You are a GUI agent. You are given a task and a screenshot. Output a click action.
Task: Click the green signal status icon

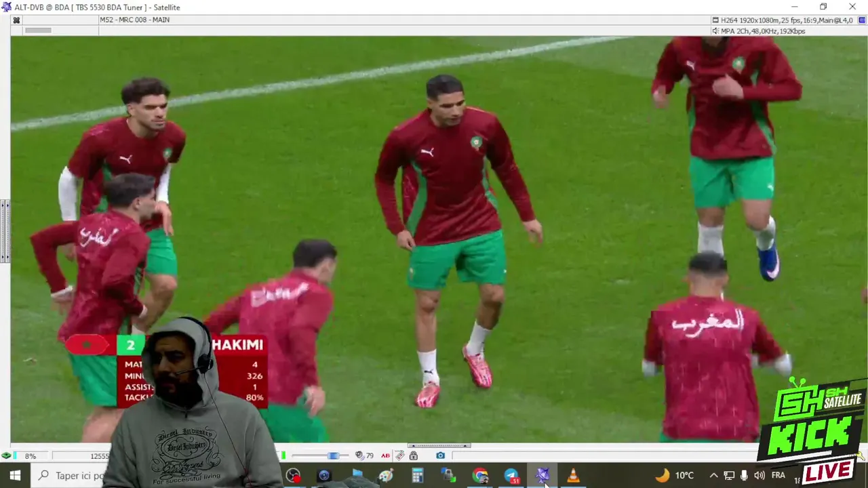click(6, 455)
